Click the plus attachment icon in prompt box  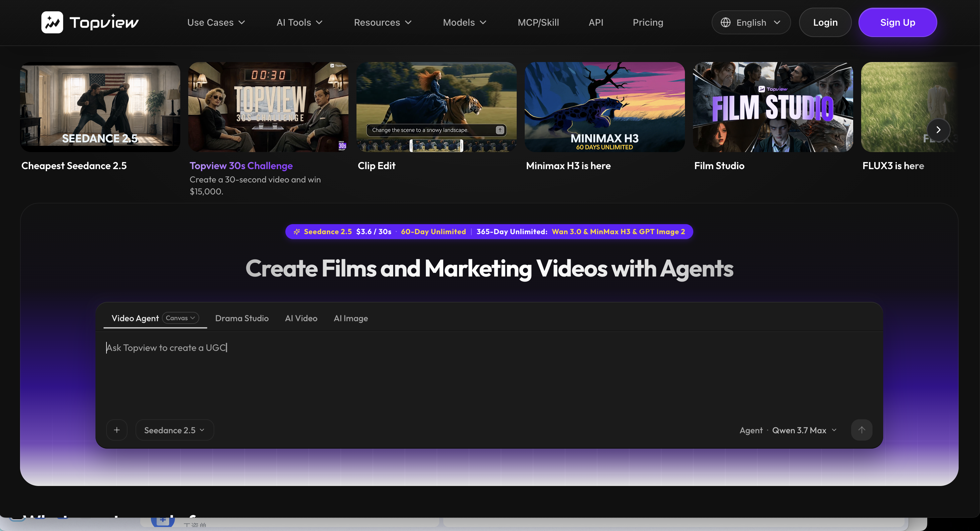117,430
